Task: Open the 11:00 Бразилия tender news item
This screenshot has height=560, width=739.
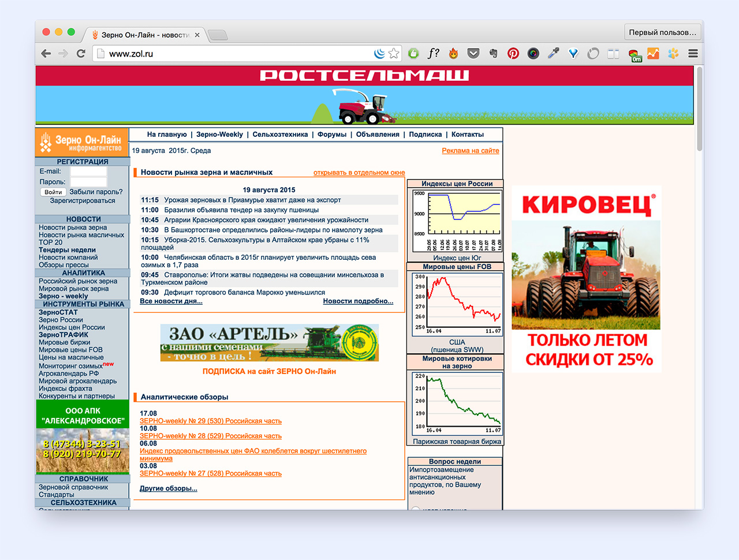Action: (x=241, y=210)
